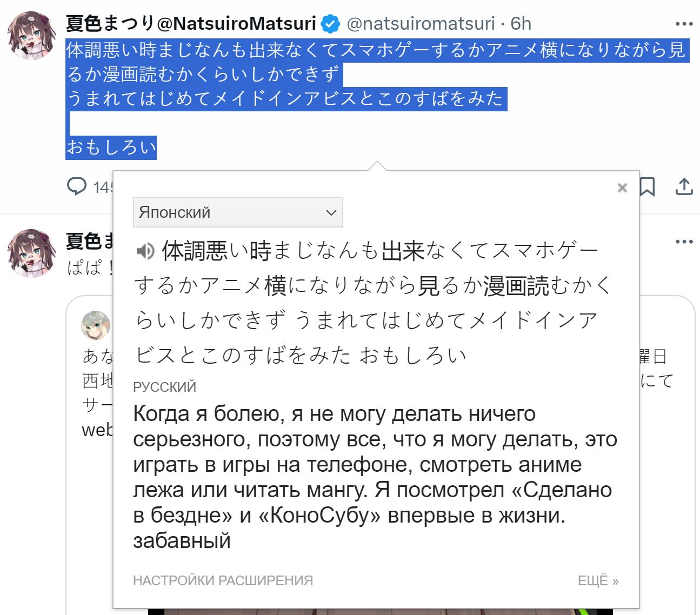Click the reply bubble icon with 145
This screenshot has height=615, width=700.
(x=77, y=186)
